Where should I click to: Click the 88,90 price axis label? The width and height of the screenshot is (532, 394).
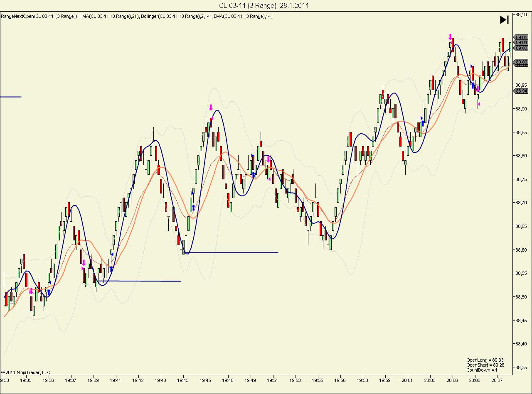click(x=521, y=109)
